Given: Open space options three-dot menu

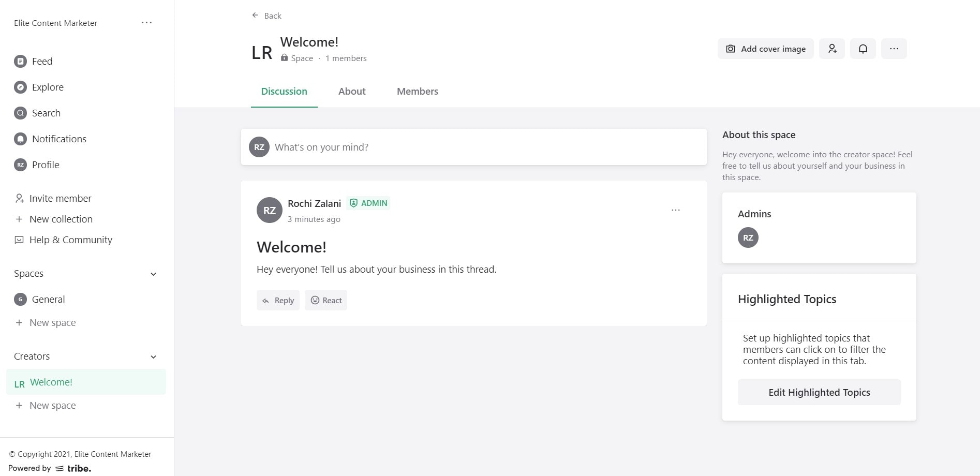Looking at the screenshot, I should point(894,49).
